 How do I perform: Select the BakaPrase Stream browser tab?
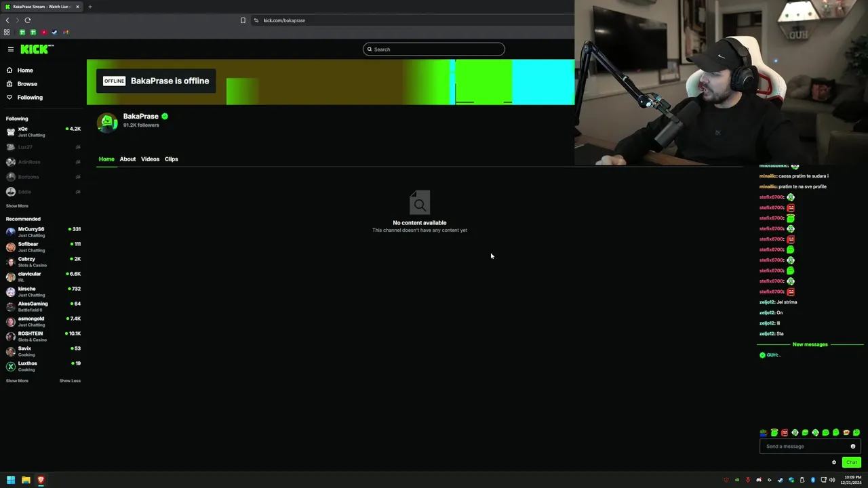42,7
